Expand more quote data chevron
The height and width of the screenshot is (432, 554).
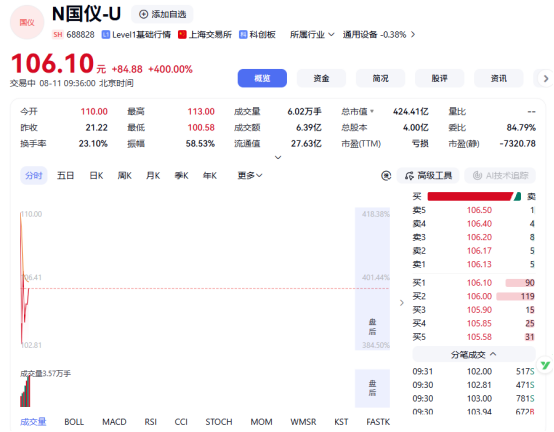pos(278,157)
